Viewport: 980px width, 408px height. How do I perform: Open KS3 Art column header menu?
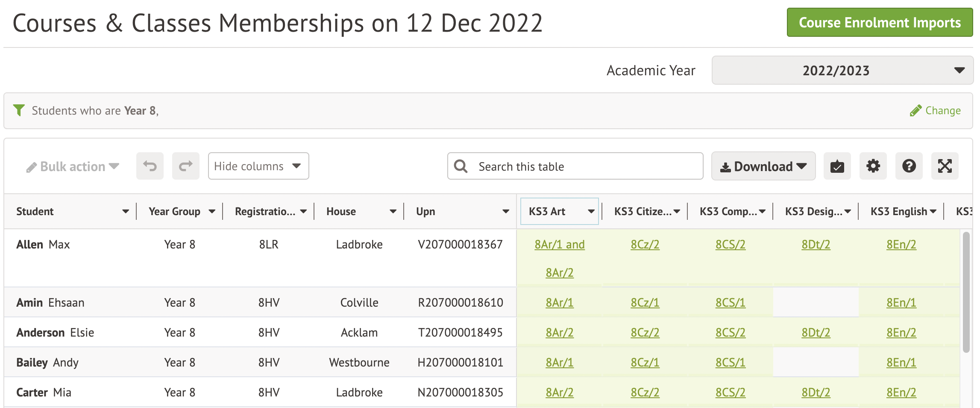pos(591,211)
